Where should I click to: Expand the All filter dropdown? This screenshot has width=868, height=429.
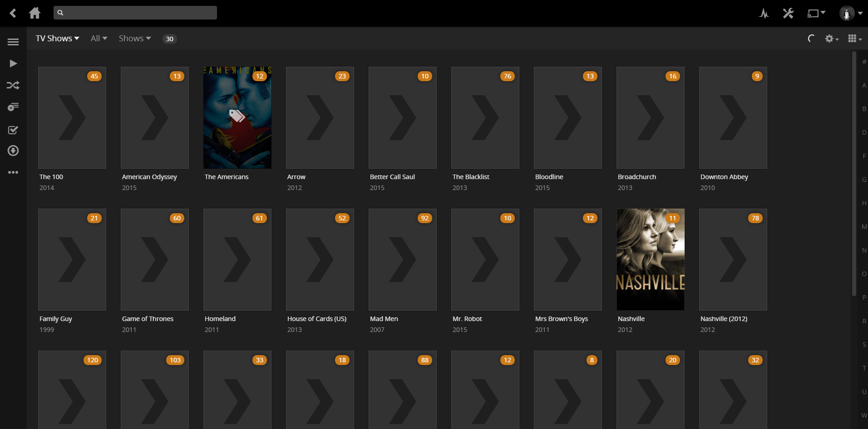[99, 39]
